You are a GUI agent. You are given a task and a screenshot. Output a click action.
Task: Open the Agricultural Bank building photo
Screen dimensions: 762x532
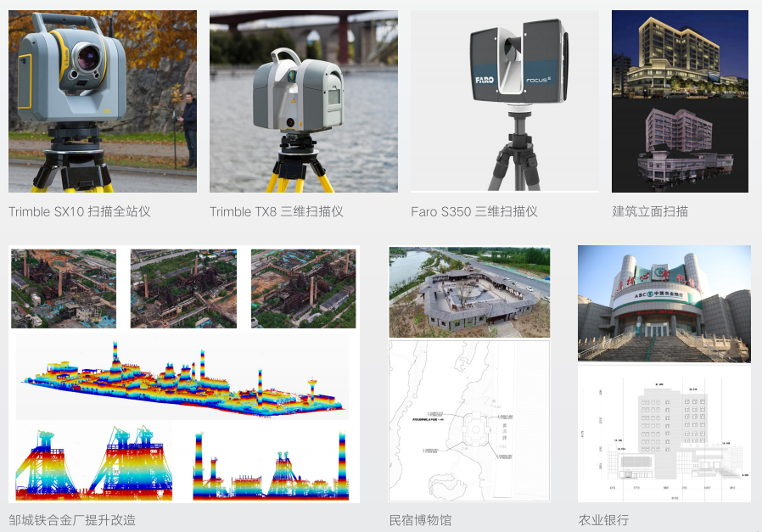point(664,304)
